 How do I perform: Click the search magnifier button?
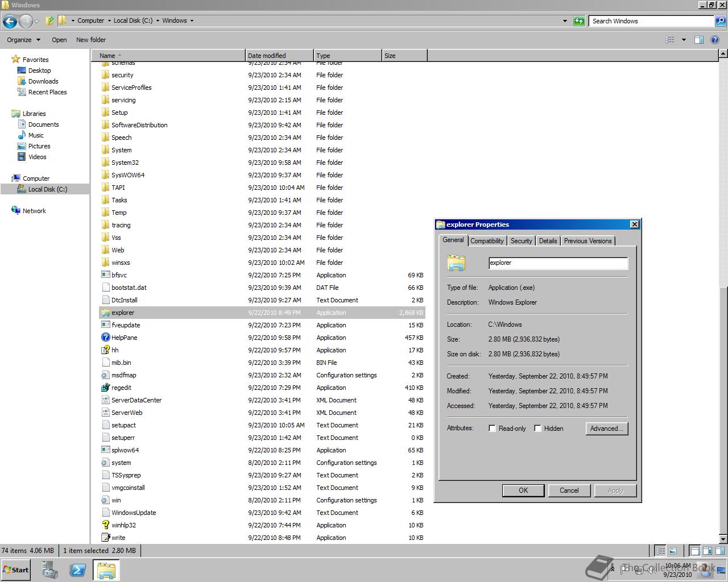click(x=721, y=21)
